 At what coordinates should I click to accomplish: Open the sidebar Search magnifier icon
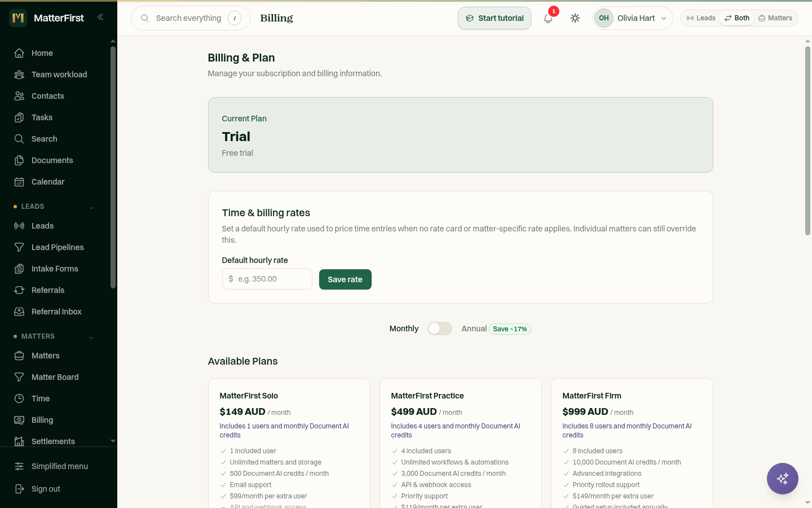tap(19, 139)
